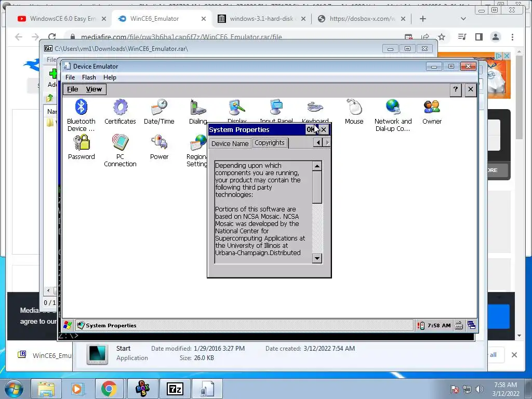Click the CE show desktop tray icon
Image resolution: width=532 pixels, height=399 pixels.
pyautogui.click(x=471, y=325)
